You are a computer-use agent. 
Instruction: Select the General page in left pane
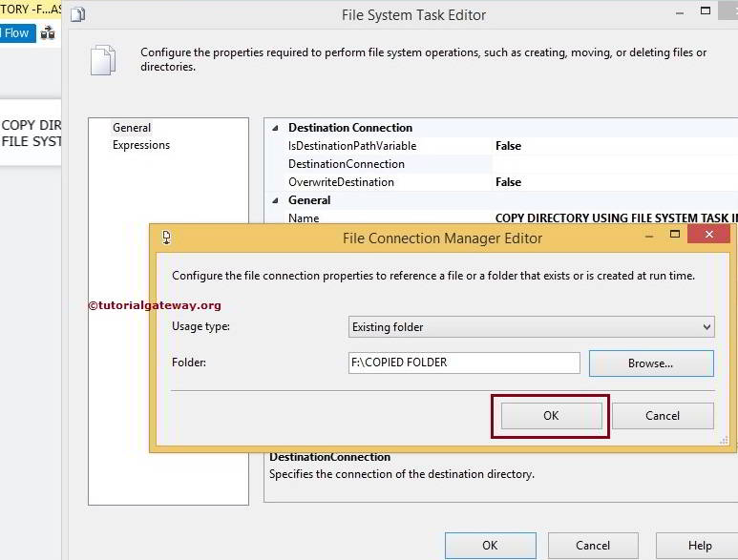click(132, 128)
